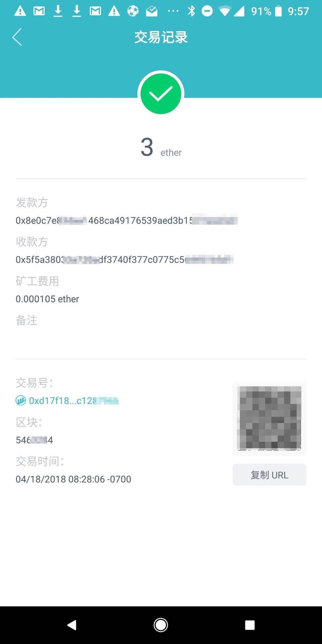Tap the Android home circle button

pyautogui.click(x=161, y=625)
